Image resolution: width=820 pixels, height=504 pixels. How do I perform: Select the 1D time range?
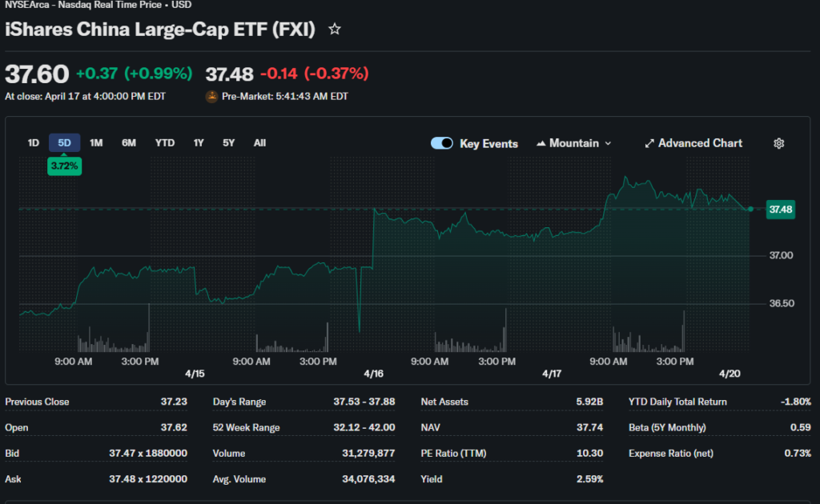point(34,143)
